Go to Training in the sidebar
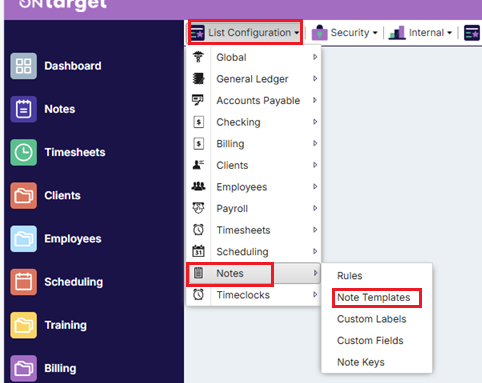482x383 pixels. 65,325
